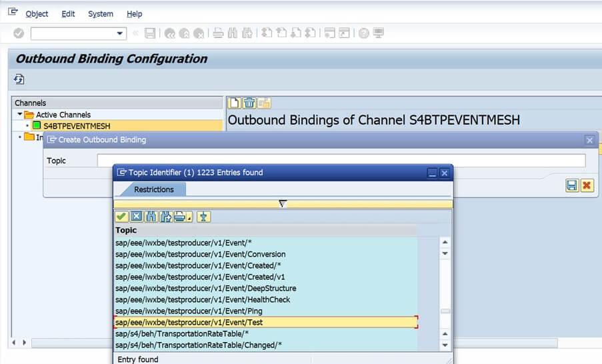Click the Create New Session icon
602x364 pixels.
tap(330, 33)
